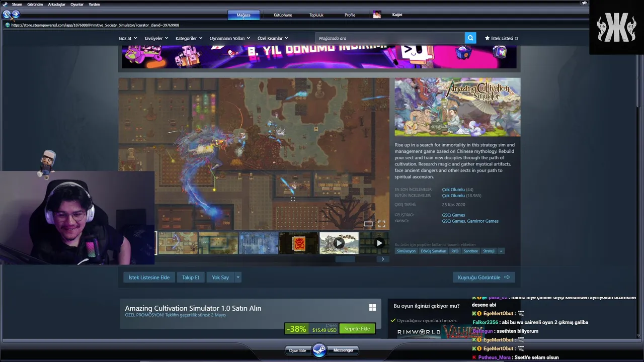644x362 pixels.
Task: Select the RYO tag
Action: coord(455,251)
